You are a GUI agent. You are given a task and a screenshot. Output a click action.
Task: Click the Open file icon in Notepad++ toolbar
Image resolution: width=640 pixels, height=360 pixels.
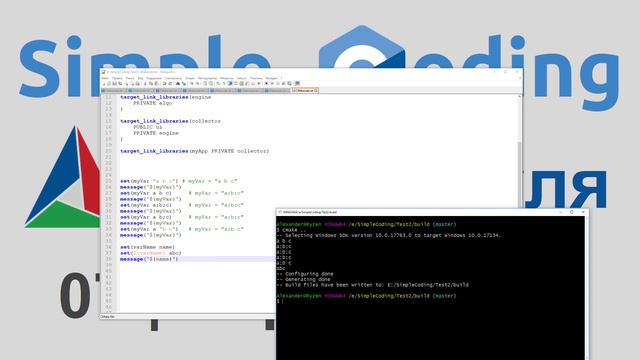tap(109, 83)
